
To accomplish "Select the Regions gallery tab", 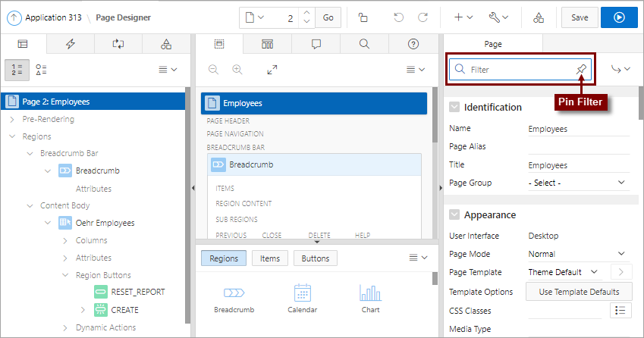I will click(224, 258).
